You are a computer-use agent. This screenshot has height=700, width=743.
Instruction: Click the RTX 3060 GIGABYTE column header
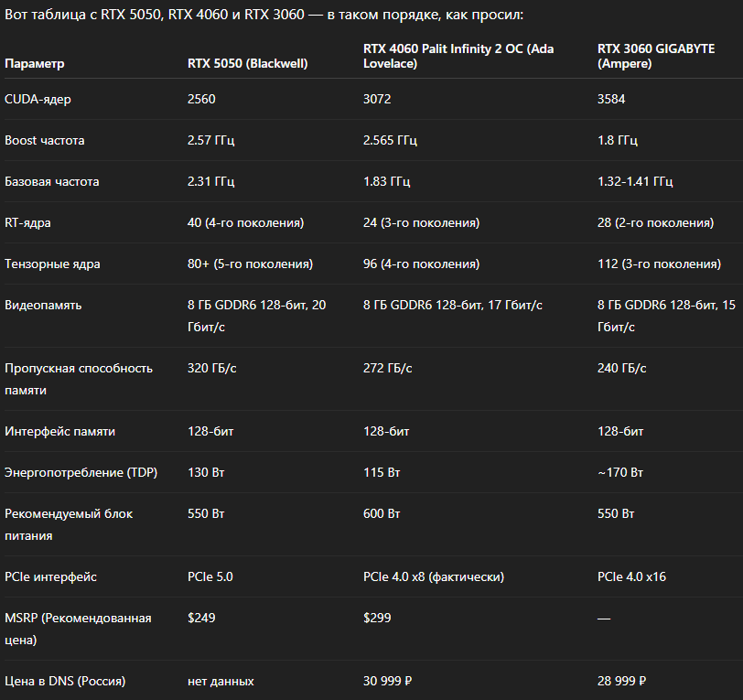click(656, 56)
